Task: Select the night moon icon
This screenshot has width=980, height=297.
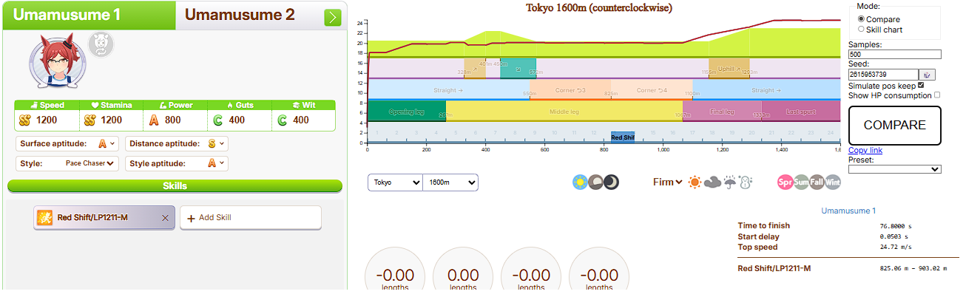Action: 611,182
